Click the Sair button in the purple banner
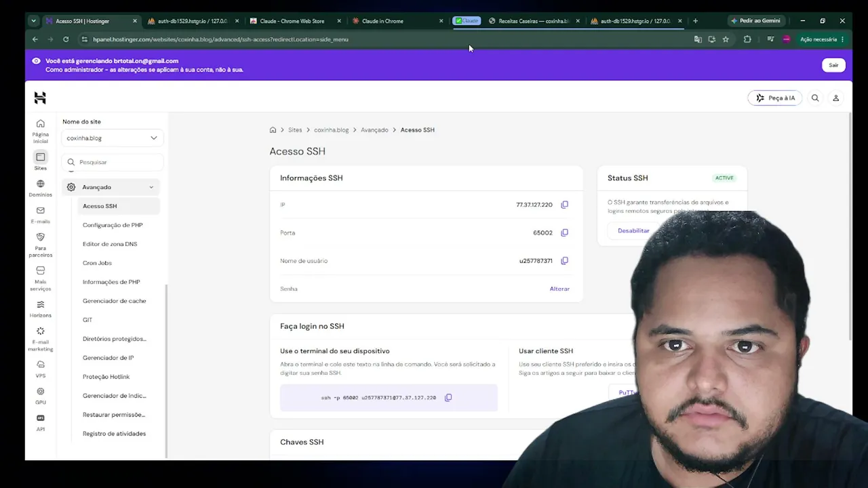 click(833, 65)
